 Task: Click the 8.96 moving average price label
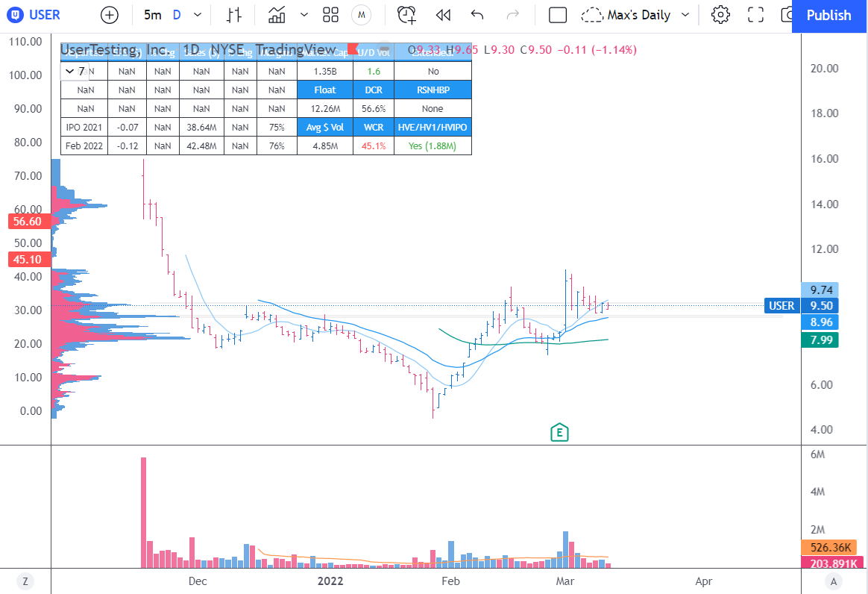(820, 322)
